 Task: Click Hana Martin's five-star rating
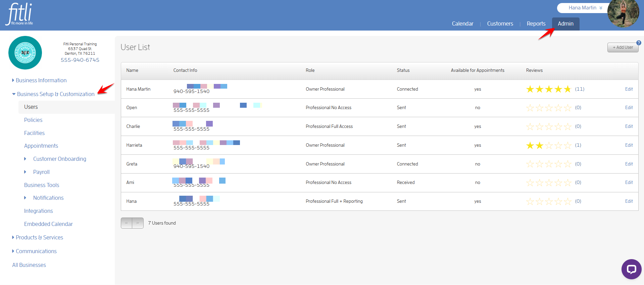click(549, 89)
